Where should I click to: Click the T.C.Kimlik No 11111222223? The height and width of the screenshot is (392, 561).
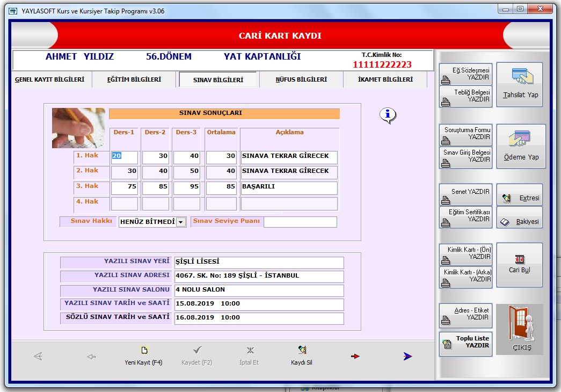tap(382, 64)
